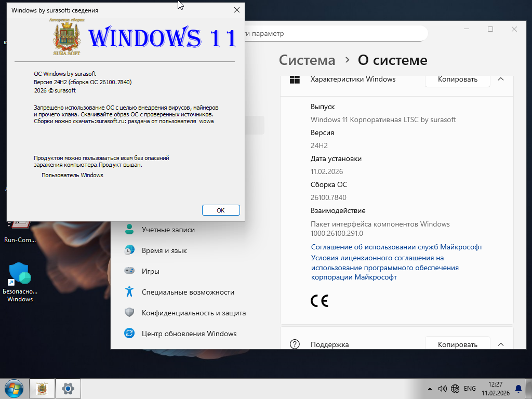This screenshot has height=399, width=532.
Task: Click the network globe tray icon
Action: (455, 389)
